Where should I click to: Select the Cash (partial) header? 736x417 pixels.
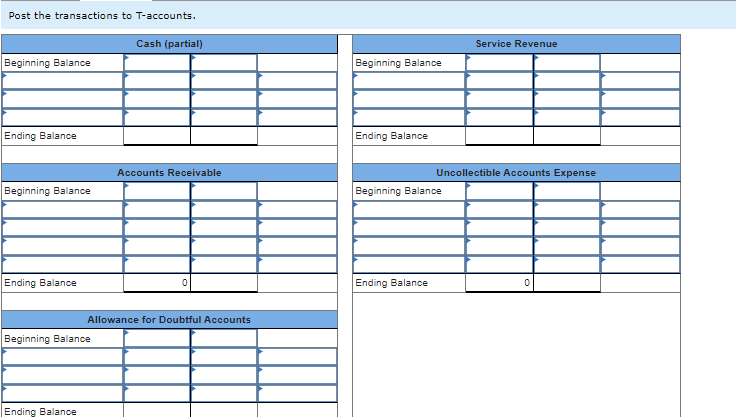[x=169, y=44]
